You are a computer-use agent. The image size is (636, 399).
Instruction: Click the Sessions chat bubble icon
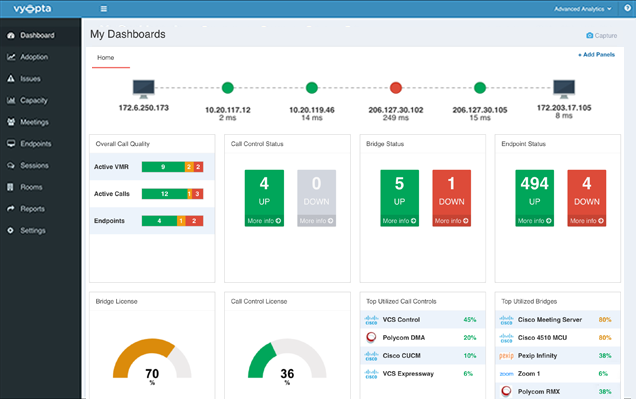coord(11,165)
